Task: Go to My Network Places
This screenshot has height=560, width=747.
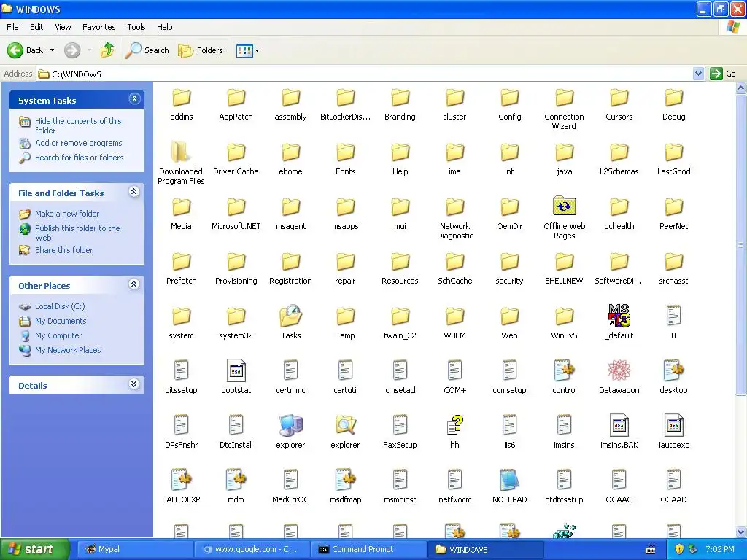Action: 68,350
